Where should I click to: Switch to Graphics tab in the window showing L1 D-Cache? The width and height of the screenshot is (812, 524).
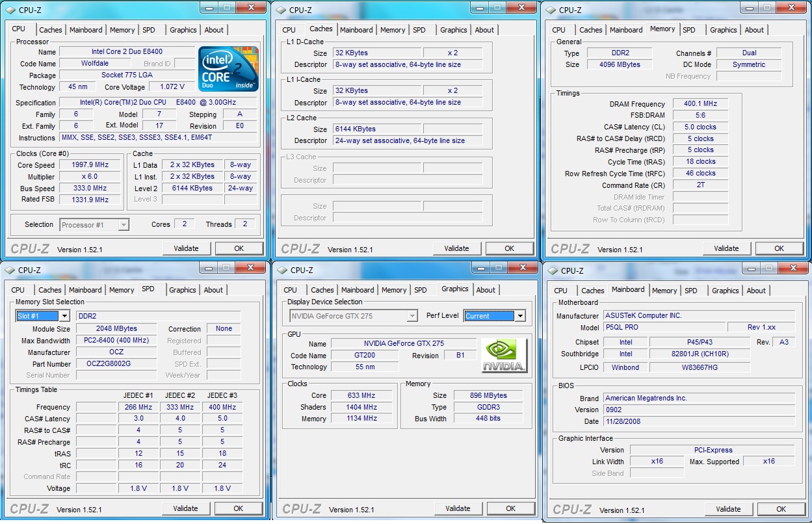(453, 30)
